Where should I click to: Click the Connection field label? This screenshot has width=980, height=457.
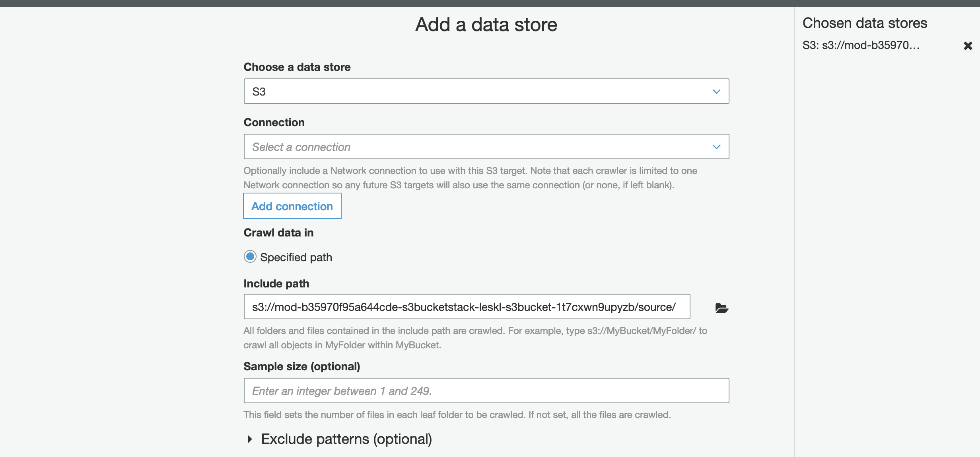(x=274, y=122)
